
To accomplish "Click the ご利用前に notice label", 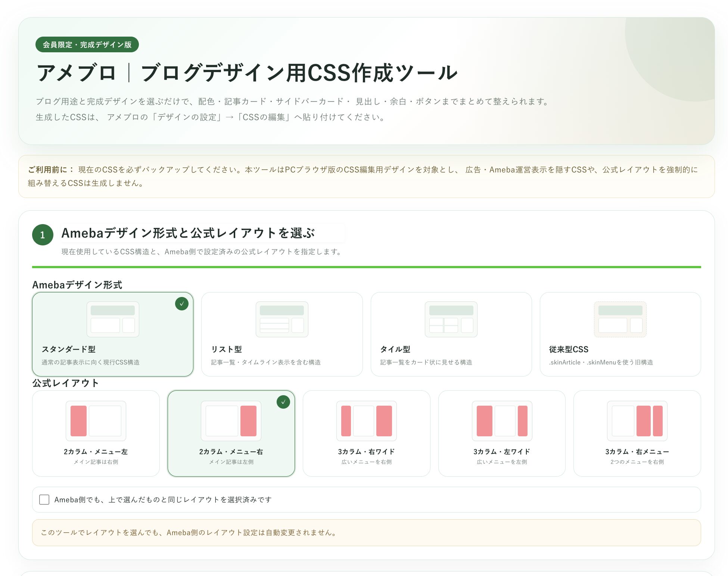I will (51, 170).
